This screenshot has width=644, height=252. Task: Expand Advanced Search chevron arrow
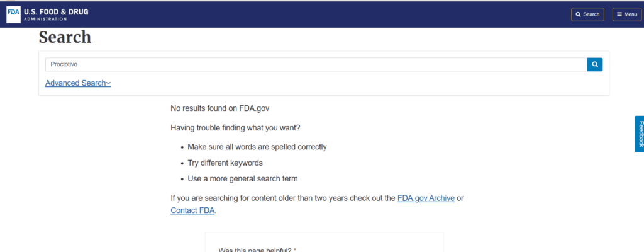pos(108,83)
